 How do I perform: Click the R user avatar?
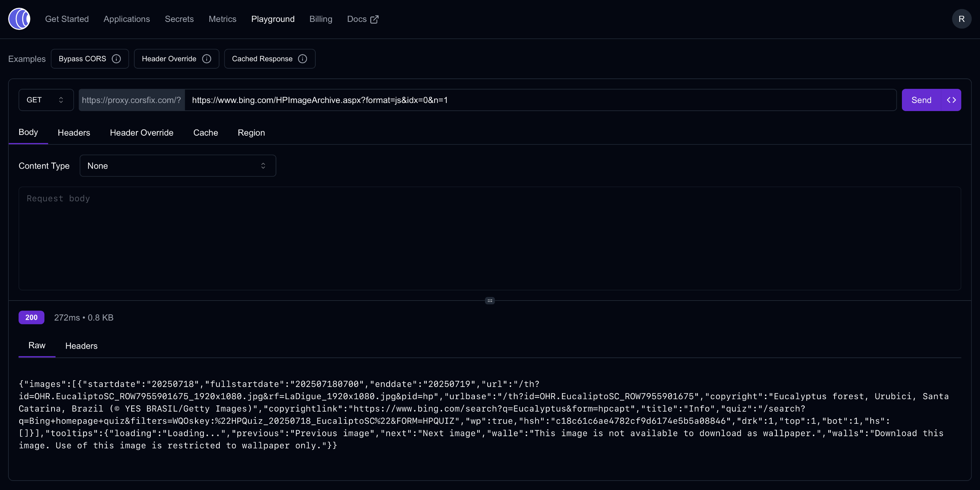click(x=961, y=19)
